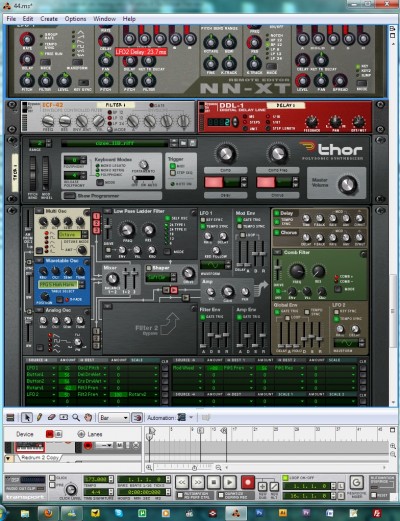
Task: Click the Comb Filter Freq knob
Action: click(297, 271)
